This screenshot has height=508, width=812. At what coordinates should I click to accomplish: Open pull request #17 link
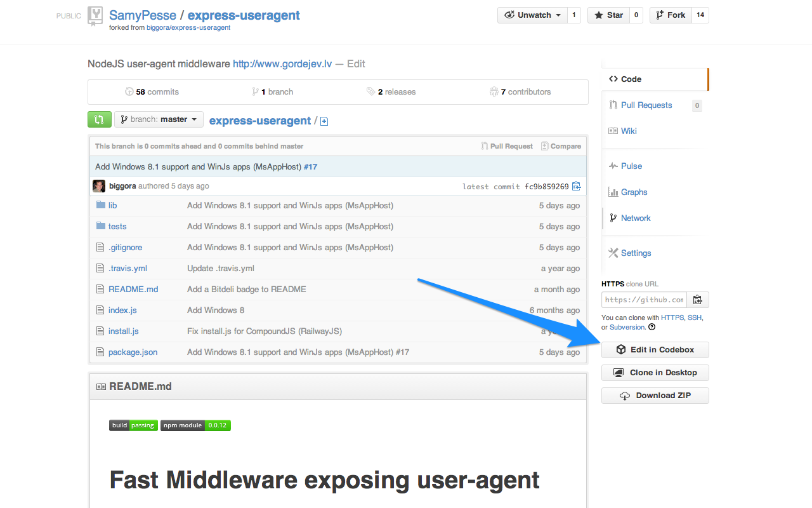pos(310,166)
